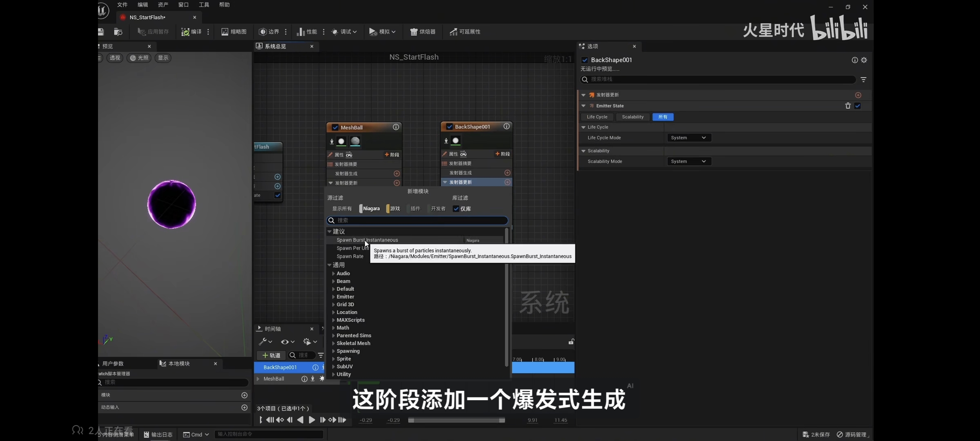The height and width of the screenshot is (441, 980).
Task: Click the options panel settings gear
Action: pos(864,60)
